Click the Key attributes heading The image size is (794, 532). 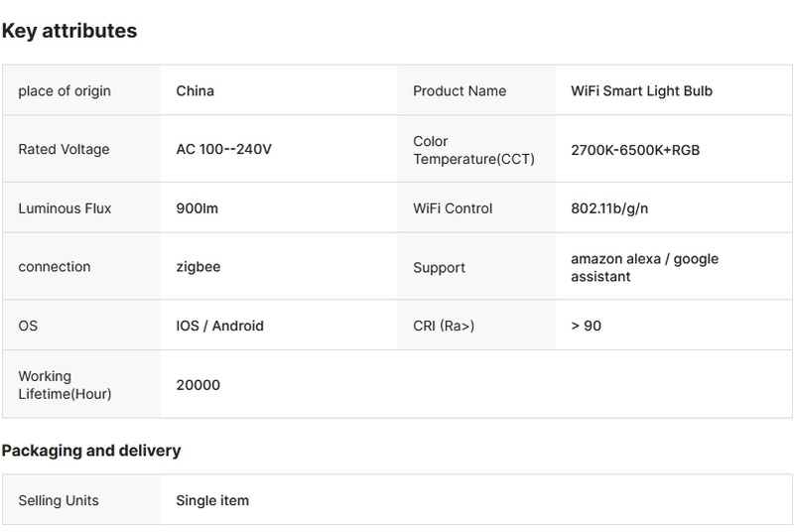pyautogui.click(x=69, y=31)
